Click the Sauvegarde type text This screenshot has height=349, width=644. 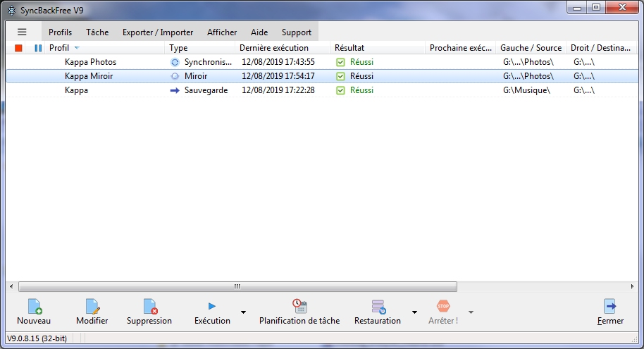[x=206, y=90]
